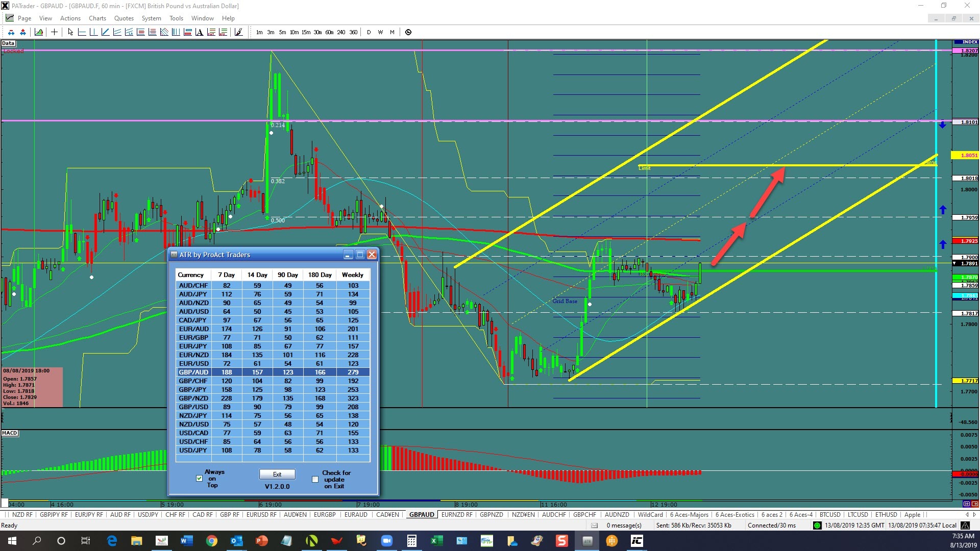Switch to the NZD RF tab

(x=22, y=515)
